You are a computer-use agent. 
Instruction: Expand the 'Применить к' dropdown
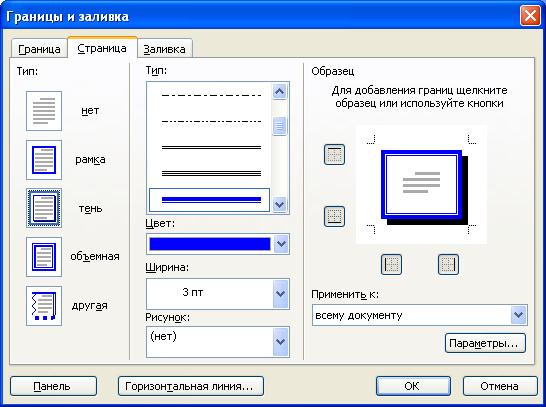[518, 315]
